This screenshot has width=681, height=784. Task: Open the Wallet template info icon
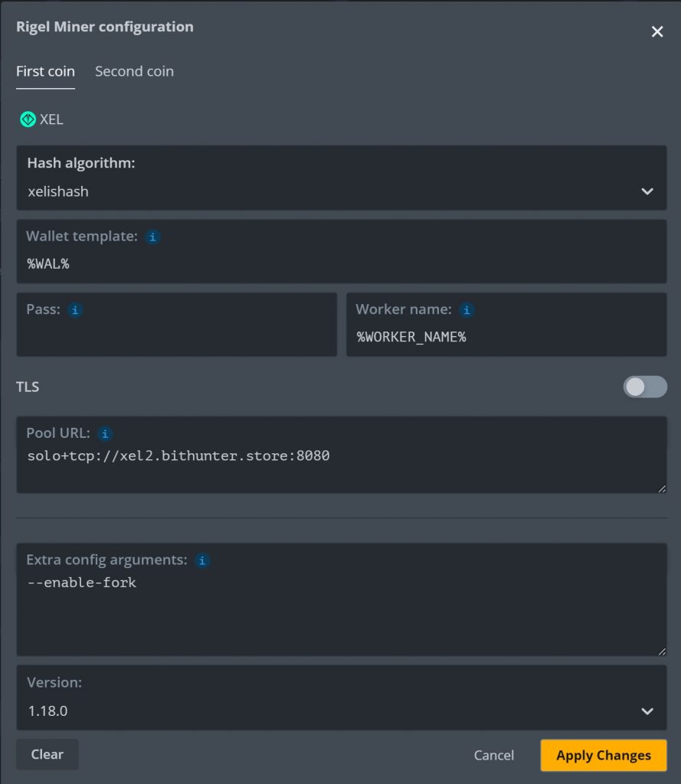click(152, 237)
